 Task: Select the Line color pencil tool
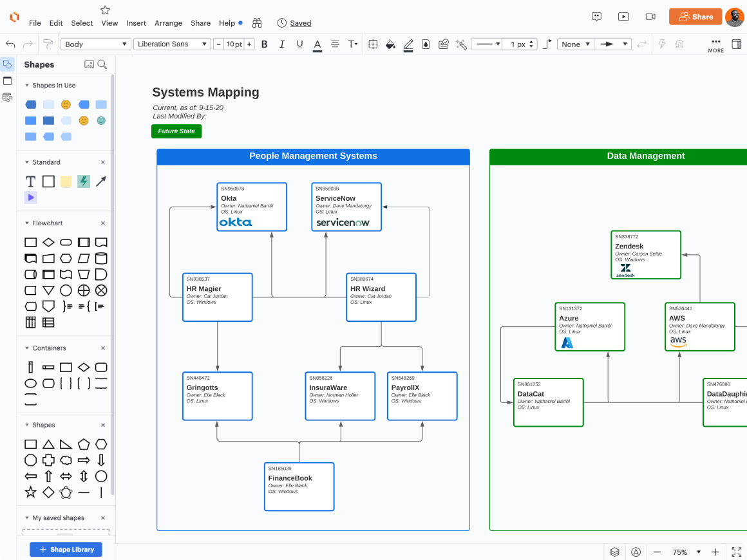[x=408, y=44]
